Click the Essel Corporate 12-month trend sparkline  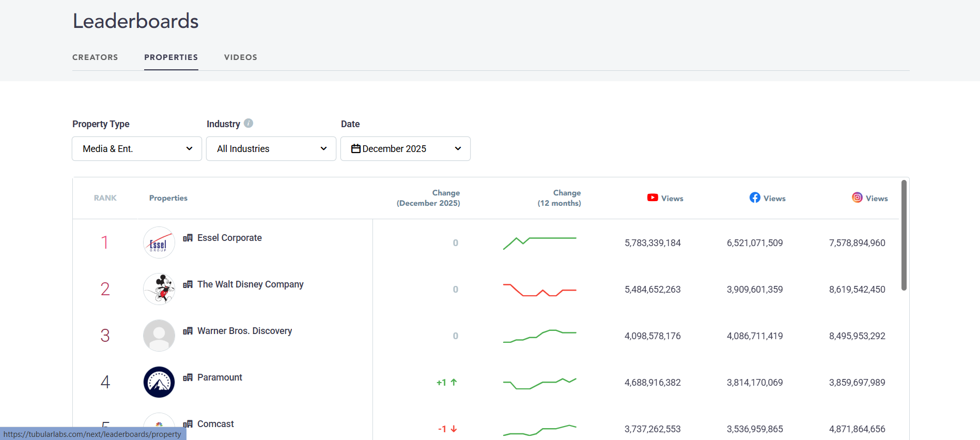pos(539,243)
